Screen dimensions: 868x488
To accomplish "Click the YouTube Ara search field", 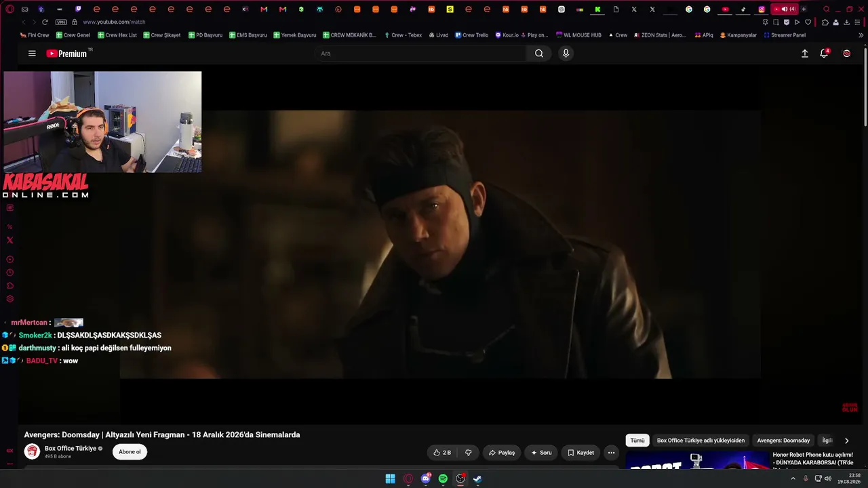I will [420, 54].
